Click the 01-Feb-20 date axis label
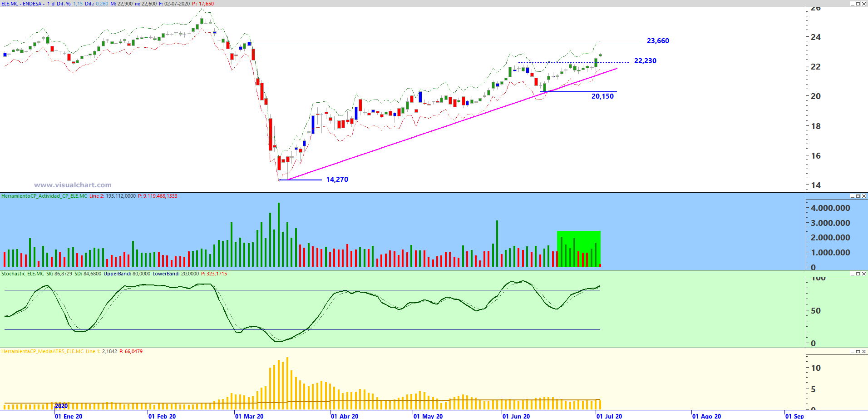This screenshot has width=868, height=419. pyautogui.click(x=162, y=416)
